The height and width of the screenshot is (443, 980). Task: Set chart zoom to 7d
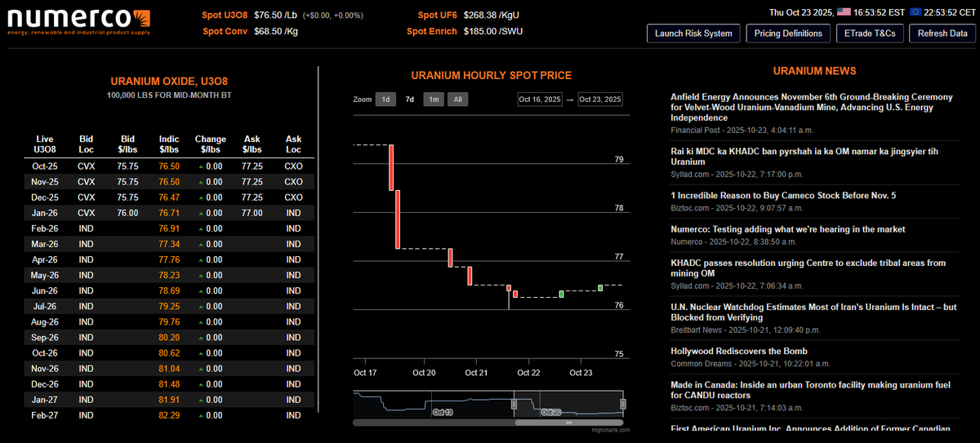pyautogui.click(x=409, y=100)
